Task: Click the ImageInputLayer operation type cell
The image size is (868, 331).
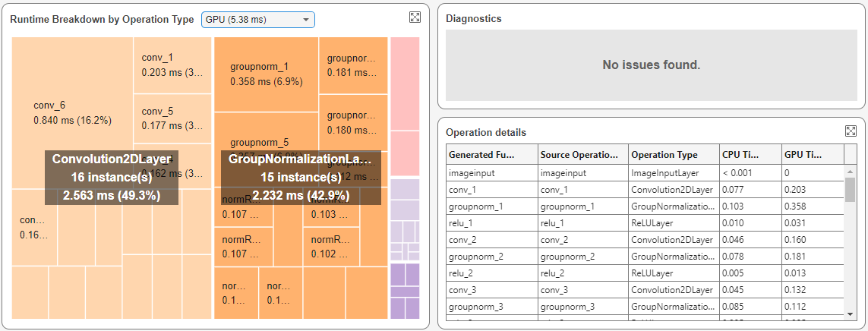Action: (674, 172)
